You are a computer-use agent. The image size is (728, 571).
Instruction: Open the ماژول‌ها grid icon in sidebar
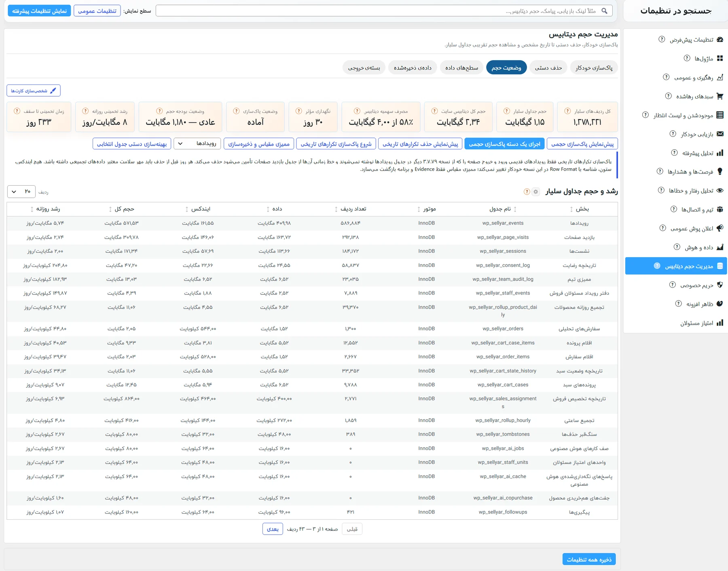[720, 58]
